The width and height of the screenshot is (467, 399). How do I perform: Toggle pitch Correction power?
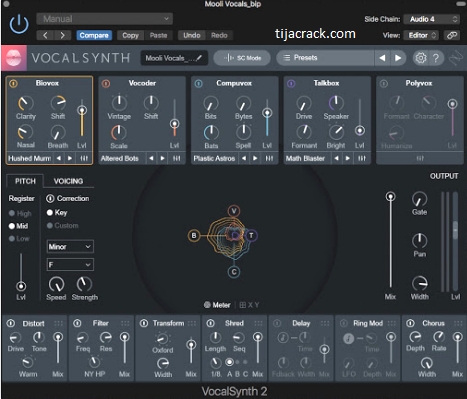(50, 199)
